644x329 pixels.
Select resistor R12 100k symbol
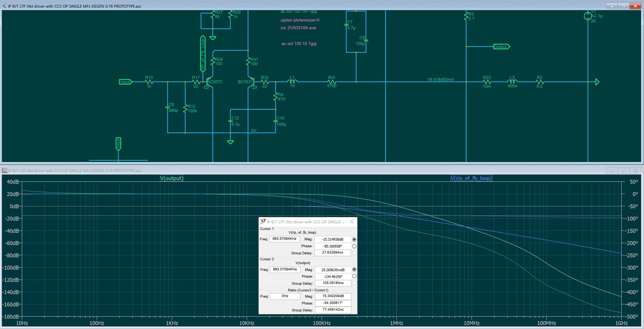pyautogui.click(x=185, y=109)
